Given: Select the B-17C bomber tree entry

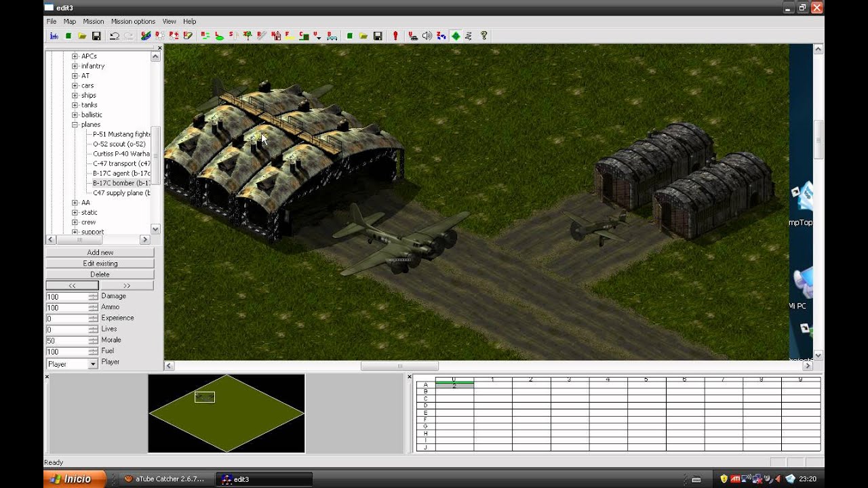Looking at the screenshot, I should coord(121,183).
